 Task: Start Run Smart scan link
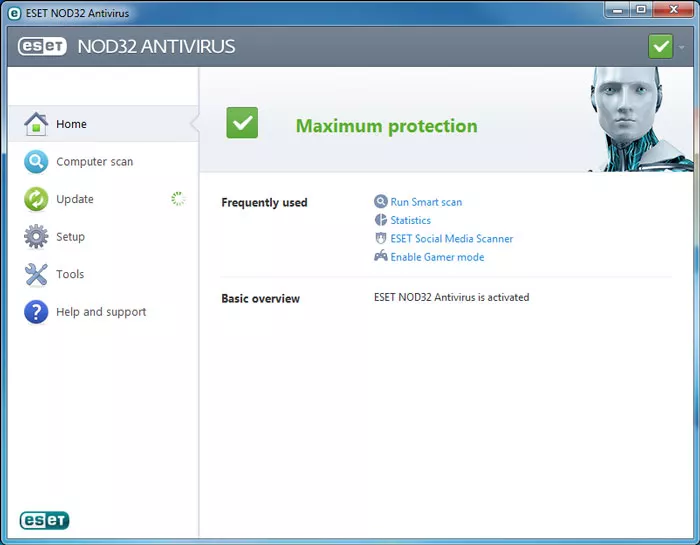tap(426, 202)
